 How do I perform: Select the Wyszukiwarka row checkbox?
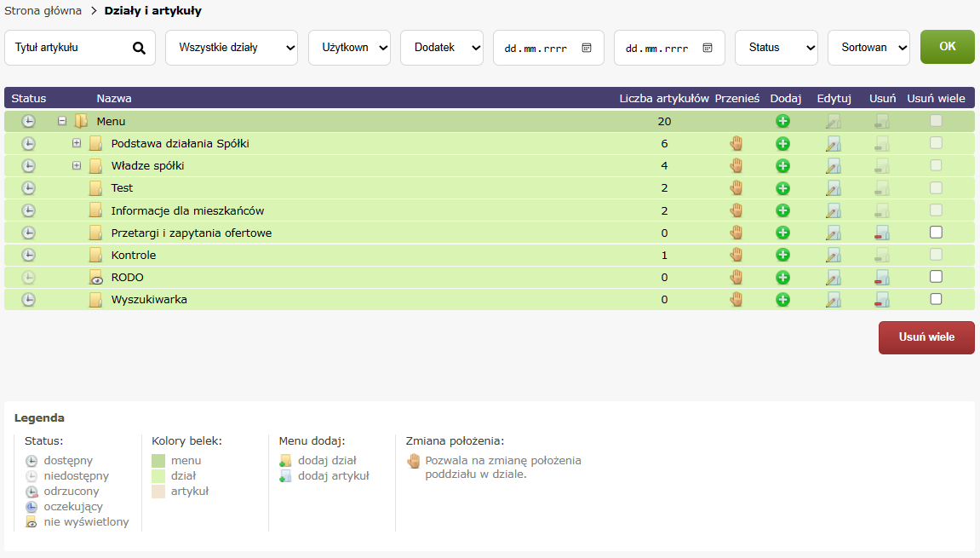[x=936, y=299]
